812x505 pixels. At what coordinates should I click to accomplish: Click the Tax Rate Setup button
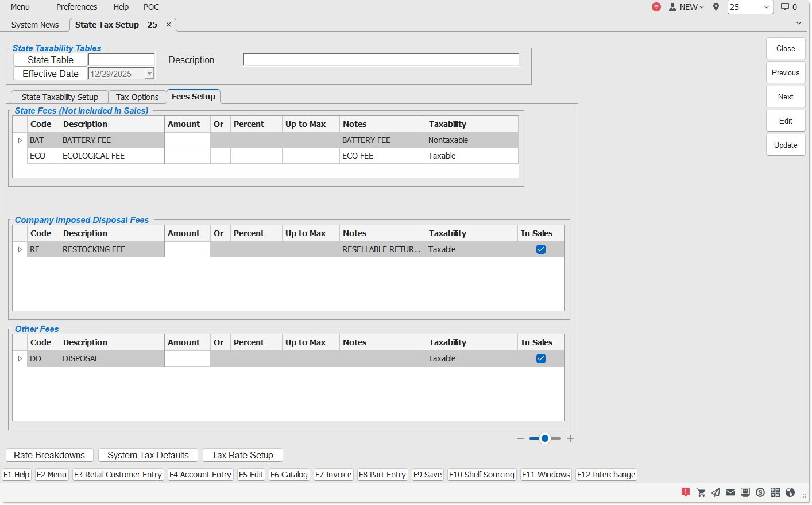tap(242, 455)
